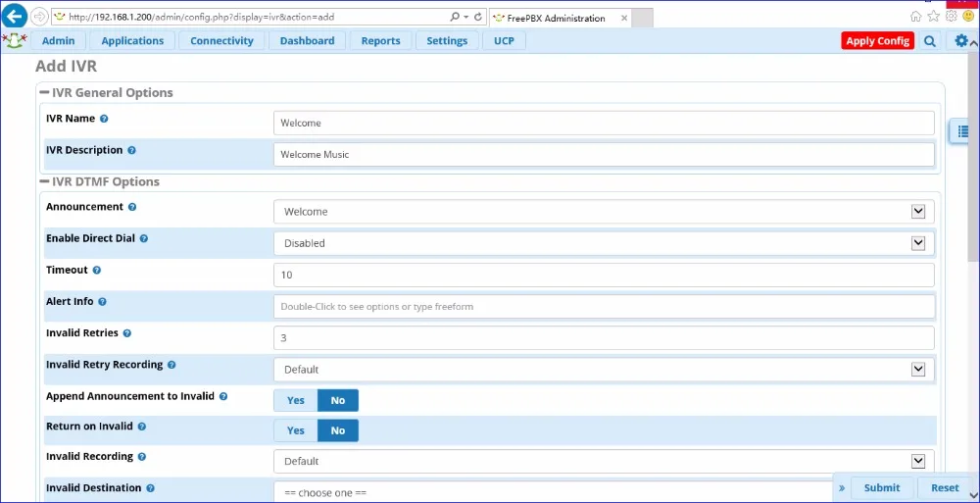
Task: Show help for Announcement
Action: coord(132,207)
